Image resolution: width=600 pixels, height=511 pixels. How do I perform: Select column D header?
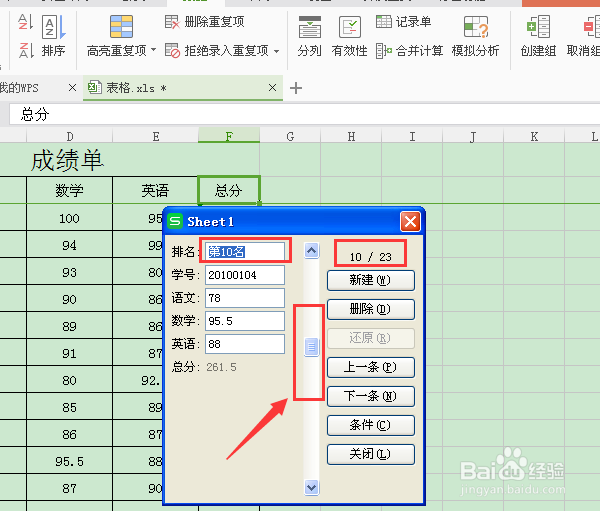[70, 136]
